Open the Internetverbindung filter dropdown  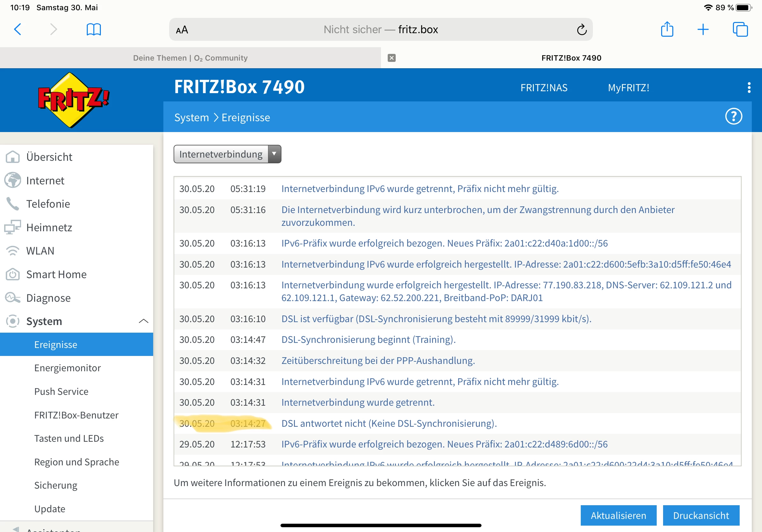[x=227, y=154]
